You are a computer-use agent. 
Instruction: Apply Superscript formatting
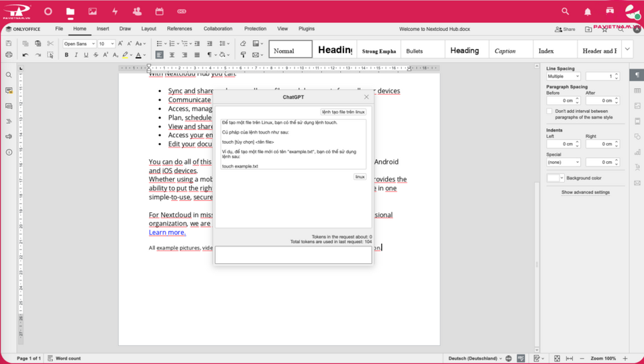click(105, 54)
